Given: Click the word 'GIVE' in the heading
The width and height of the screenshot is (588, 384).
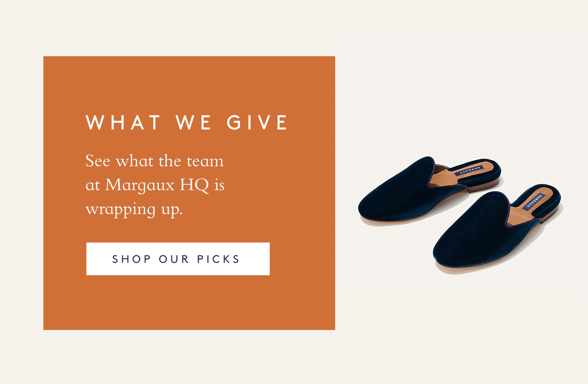Looking at the screenshot, I should [257, 123].
